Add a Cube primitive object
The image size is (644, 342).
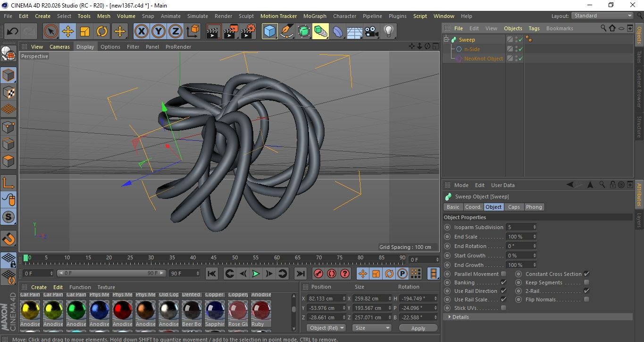[269, 32]
